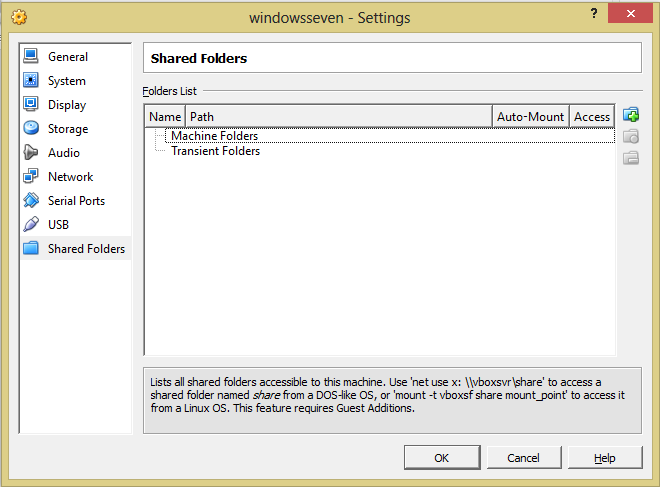
Task: Click the edit shared folder icon
Action: click(x=631, y=136)
